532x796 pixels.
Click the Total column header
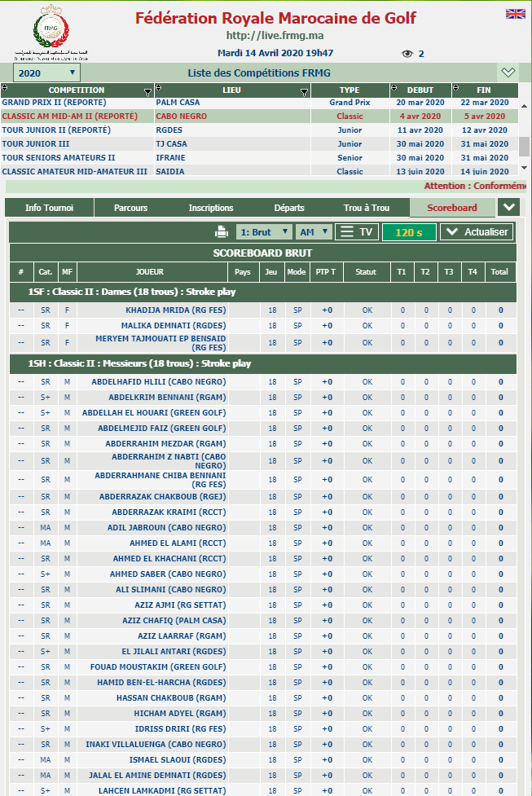click(x=499, y=271)
